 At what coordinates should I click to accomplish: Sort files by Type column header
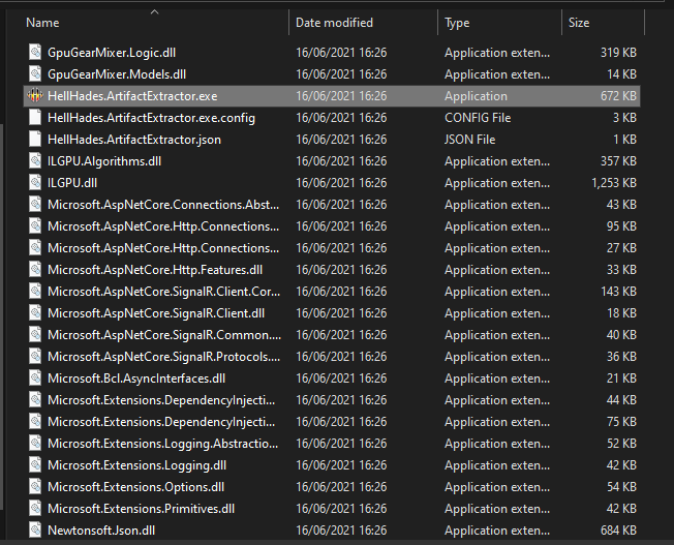tap(457, 23)
